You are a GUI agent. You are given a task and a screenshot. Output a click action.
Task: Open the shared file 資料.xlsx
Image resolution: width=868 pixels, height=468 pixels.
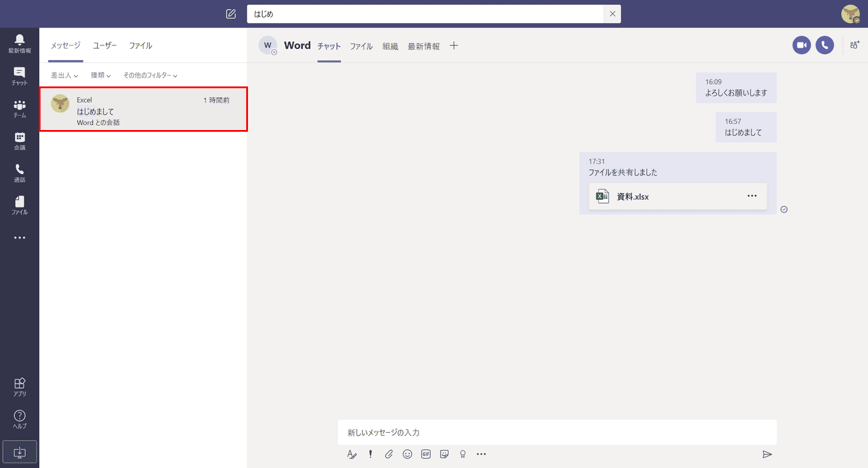[x=678, y=196]
